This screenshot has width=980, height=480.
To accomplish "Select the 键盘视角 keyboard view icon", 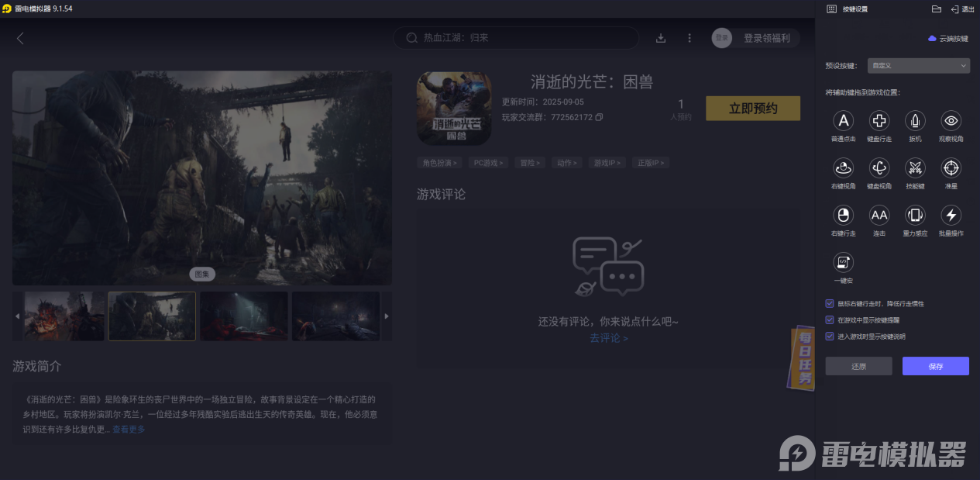I will pos(879,167).
